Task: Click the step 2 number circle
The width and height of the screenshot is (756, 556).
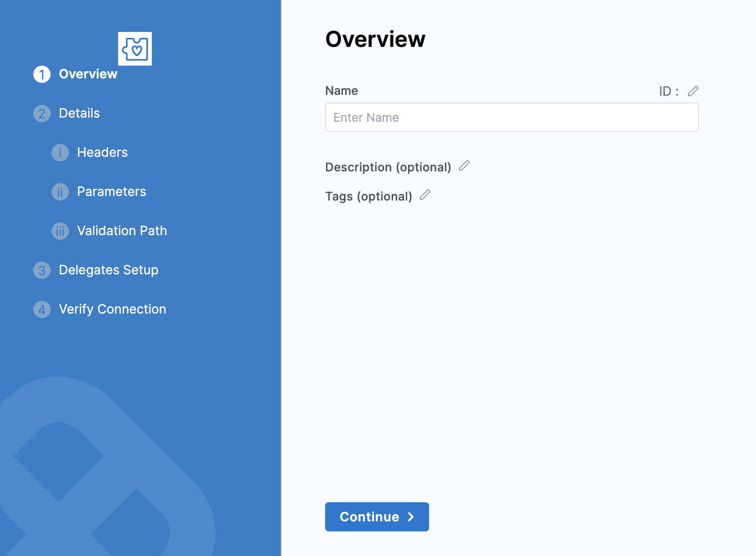Action: point(42,113)
